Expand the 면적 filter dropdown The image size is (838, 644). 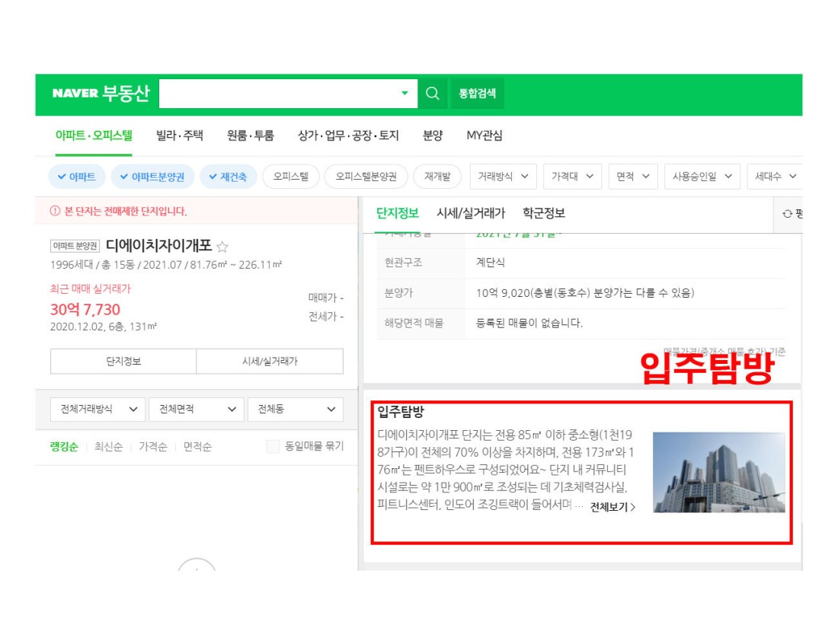633,177
